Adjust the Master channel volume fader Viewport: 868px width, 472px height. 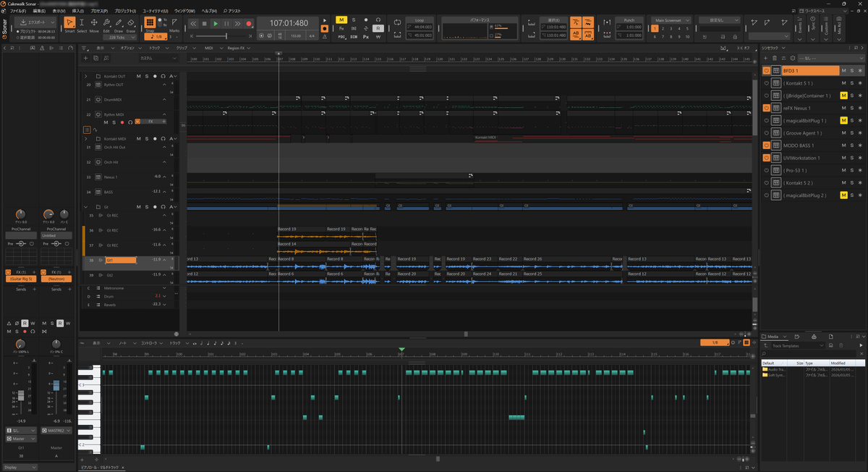point(56,385)
